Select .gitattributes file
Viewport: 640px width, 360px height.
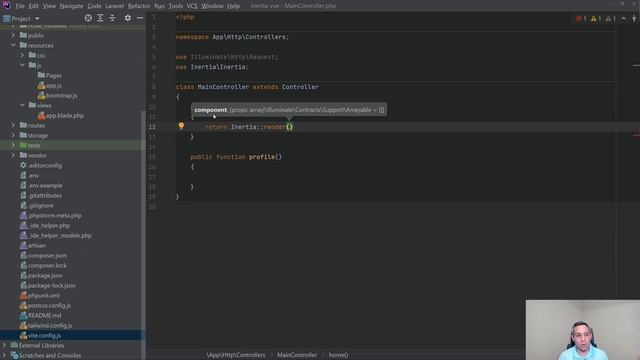(45, 196)
